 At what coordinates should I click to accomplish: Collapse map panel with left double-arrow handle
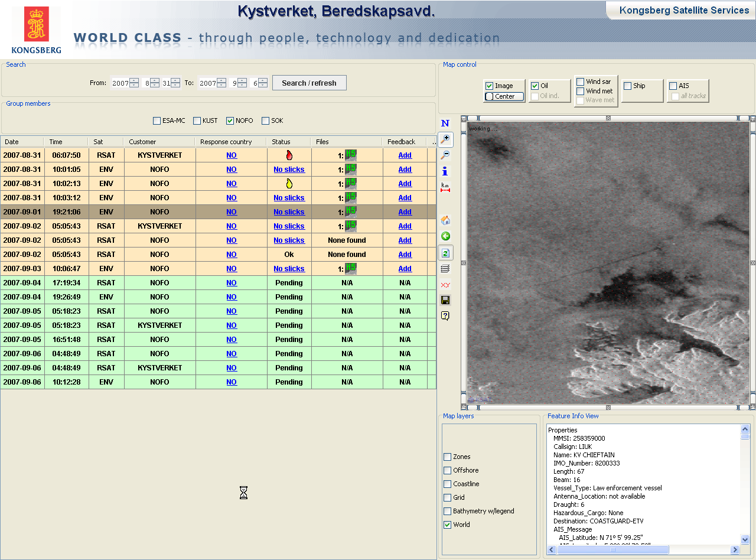tap(464, 263)
